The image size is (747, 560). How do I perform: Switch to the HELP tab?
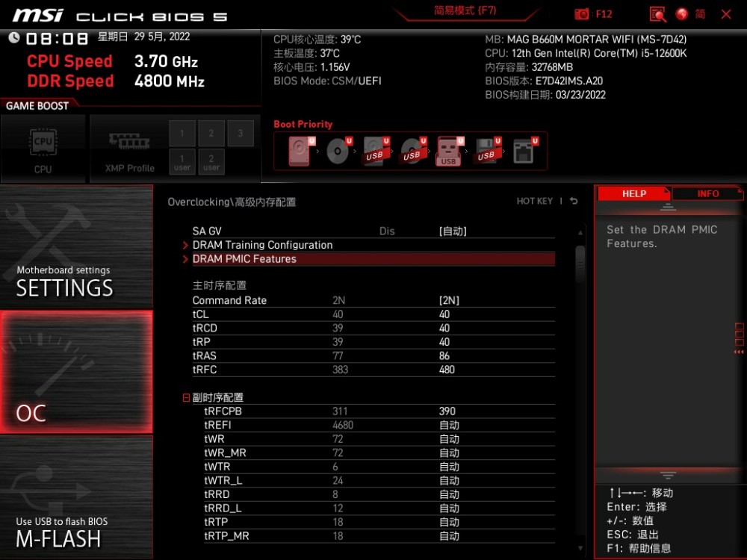[633, 194]
